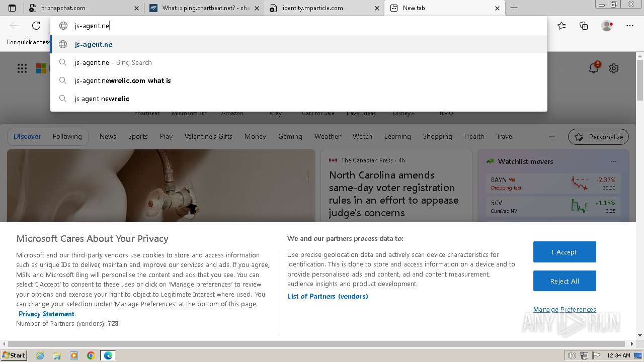Screen dimensions: 644x362
Task: Switch to the tr.snapchat.com tab
Action: [84, 8]
